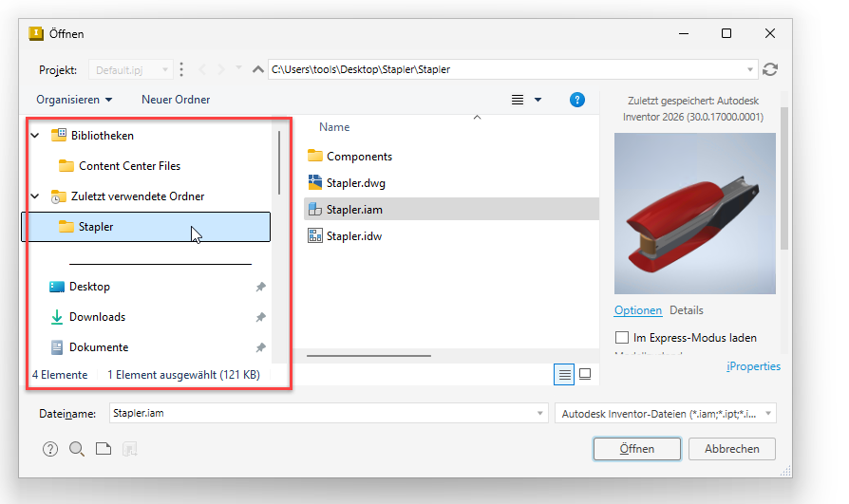Click the Stapler.dwg file icon
This screenshot has width=849, height=504.
(x=315, y=182)
